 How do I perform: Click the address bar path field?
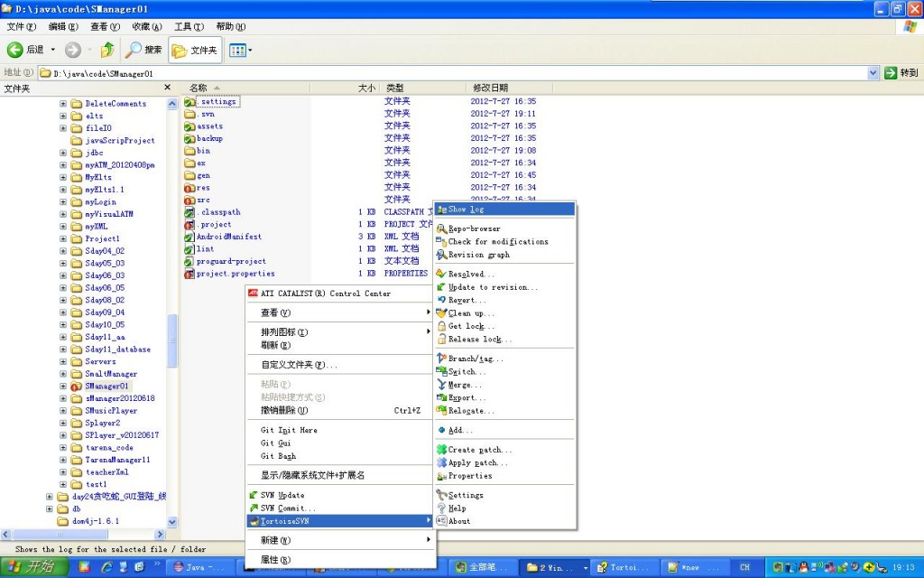453,73
